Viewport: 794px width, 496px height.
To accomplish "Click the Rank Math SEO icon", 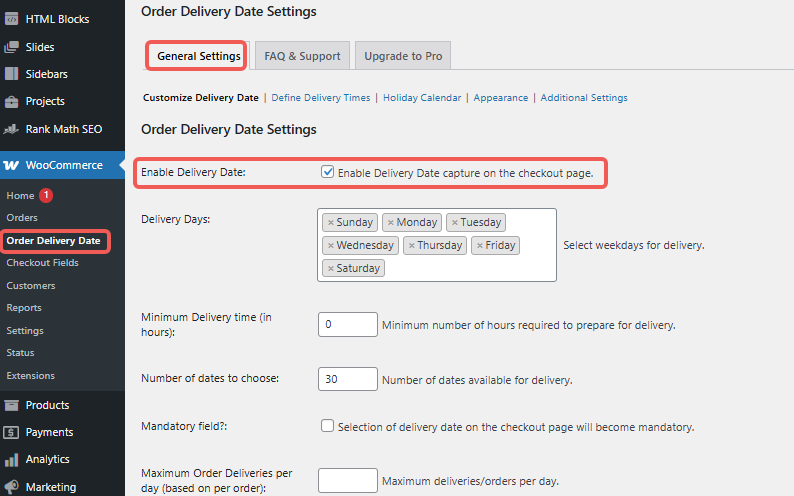I will point(12,129).
